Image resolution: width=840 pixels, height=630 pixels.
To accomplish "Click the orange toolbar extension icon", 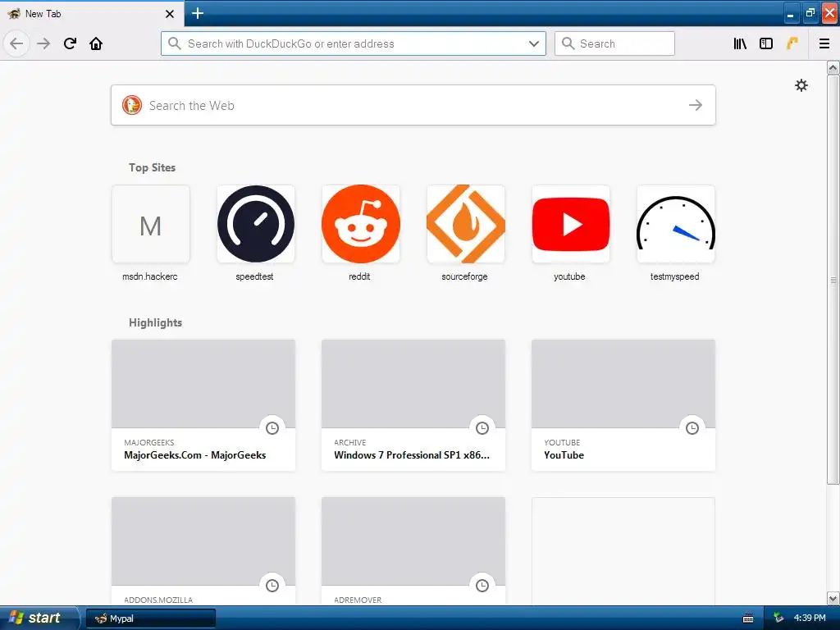I will tap(792, 43).
